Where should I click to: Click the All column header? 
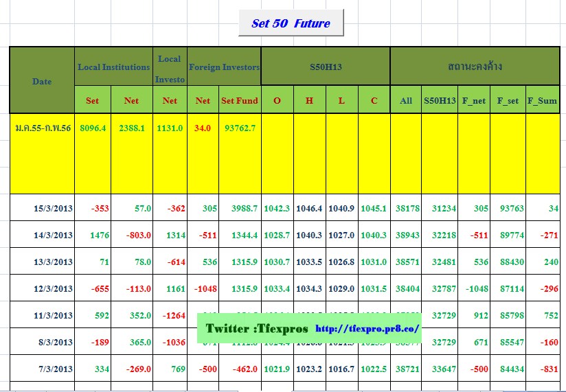click(406, 100)
